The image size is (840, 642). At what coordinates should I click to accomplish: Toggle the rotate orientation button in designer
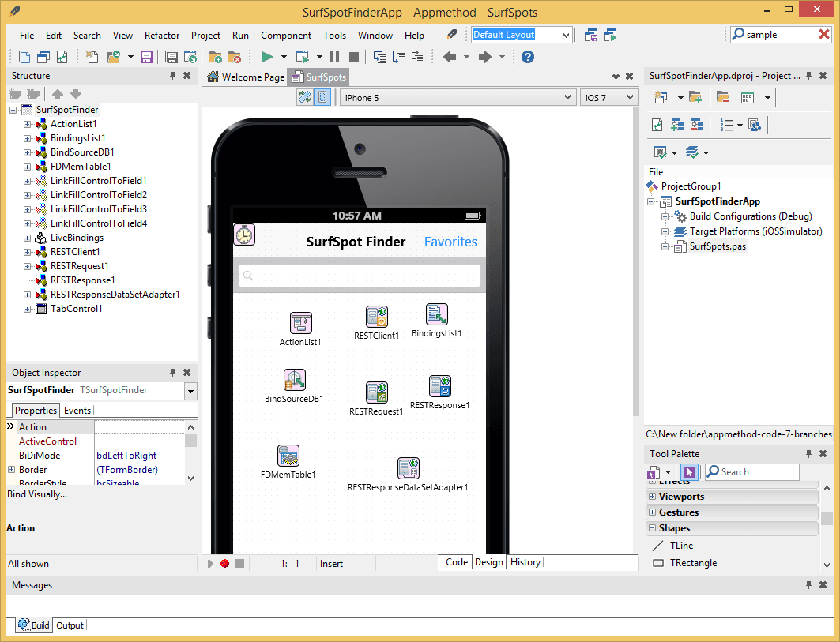tap(305, 97)
